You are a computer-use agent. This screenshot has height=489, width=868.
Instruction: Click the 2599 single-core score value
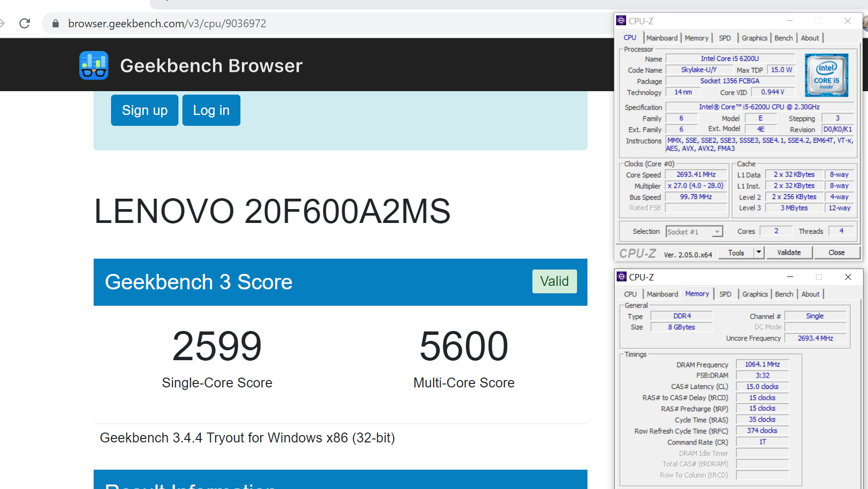coord(217,346)
